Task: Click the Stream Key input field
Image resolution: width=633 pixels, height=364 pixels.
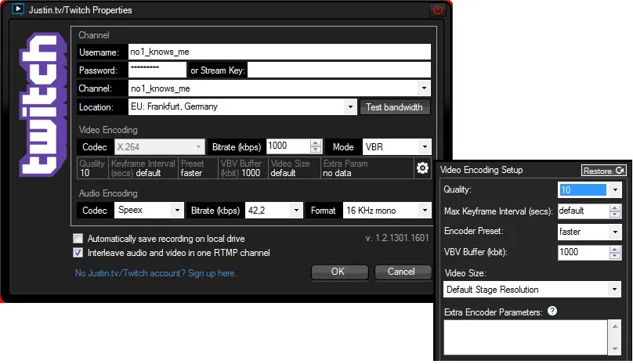Action: pyautogui.click(x=339, y=70)
